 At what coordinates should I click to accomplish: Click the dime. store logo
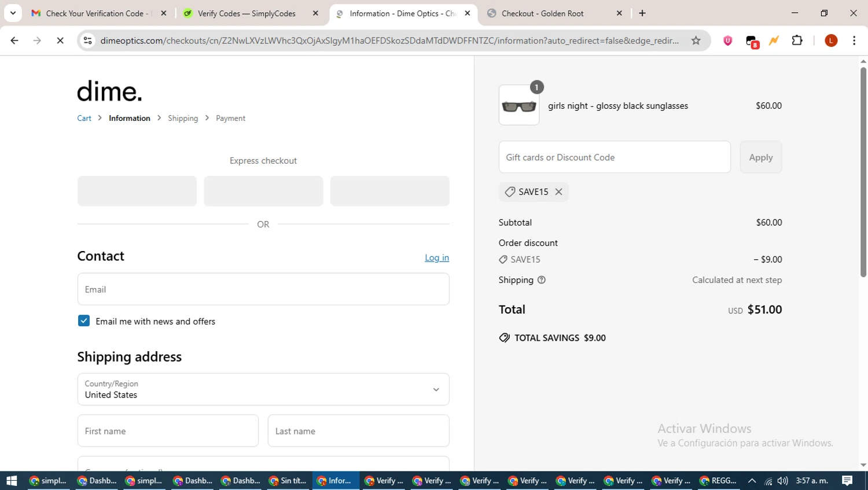pyautogui.click(x=109, y=91)
